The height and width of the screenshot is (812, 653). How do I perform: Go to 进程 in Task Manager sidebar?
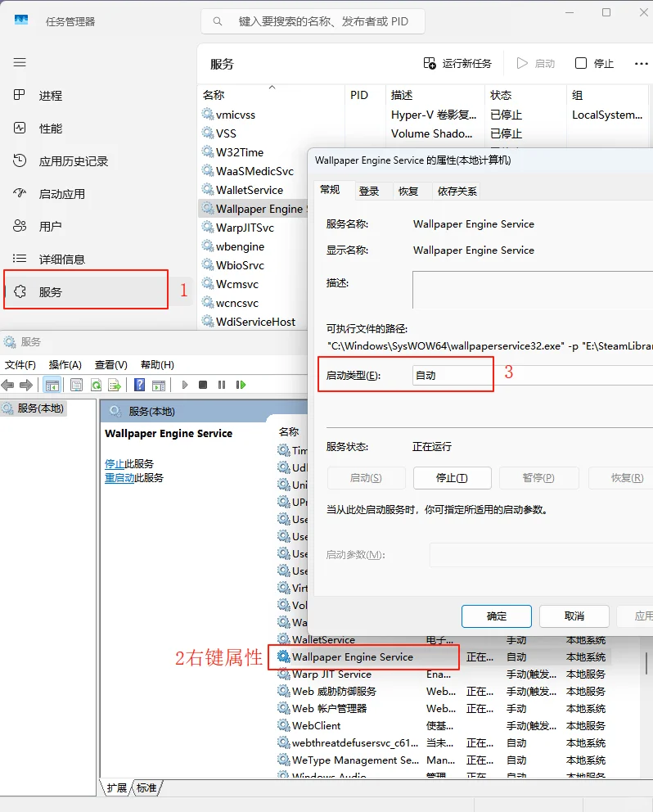coord(50,95)
